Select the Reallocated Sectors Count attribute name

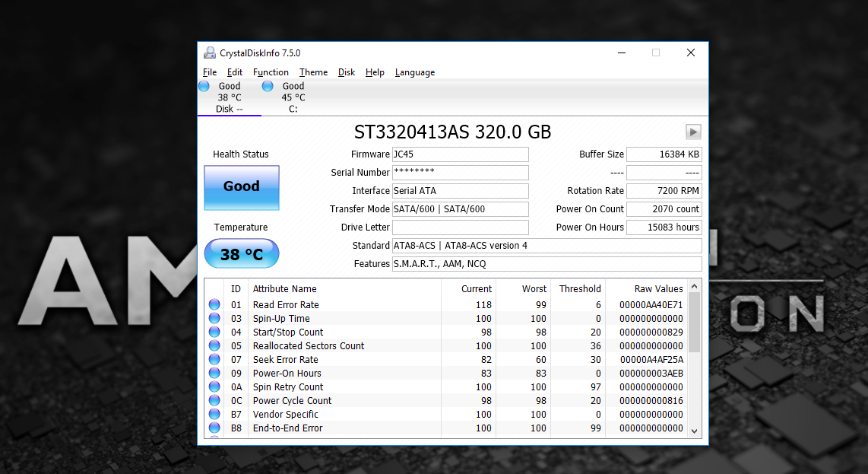(x=309, y=346)
